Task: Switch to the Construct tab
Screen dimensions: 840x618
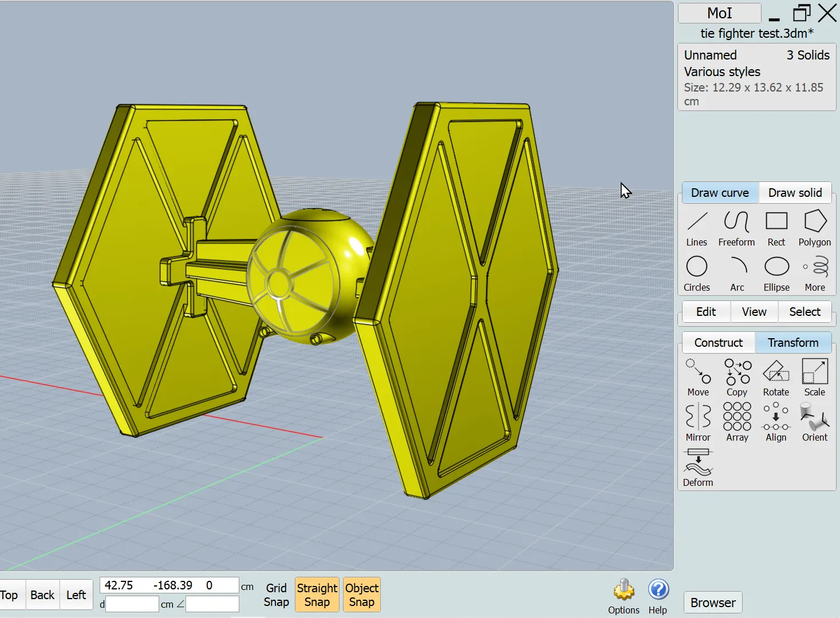Action: [x=719, y=343]
